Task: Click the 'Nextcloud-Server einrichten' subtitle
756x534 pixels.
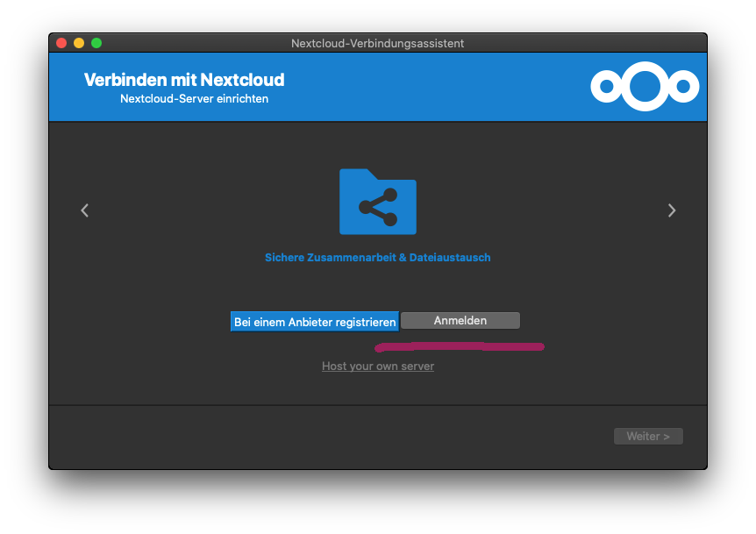Action: pos(195,99)
